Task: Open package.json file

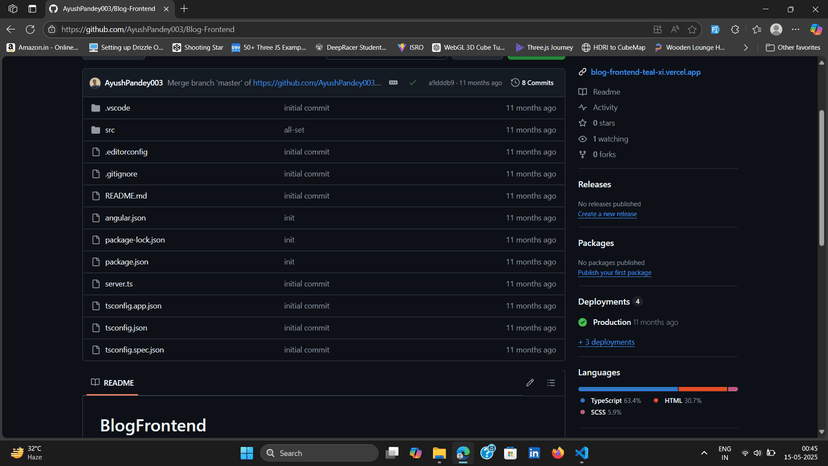Action: tap(126, 262)
